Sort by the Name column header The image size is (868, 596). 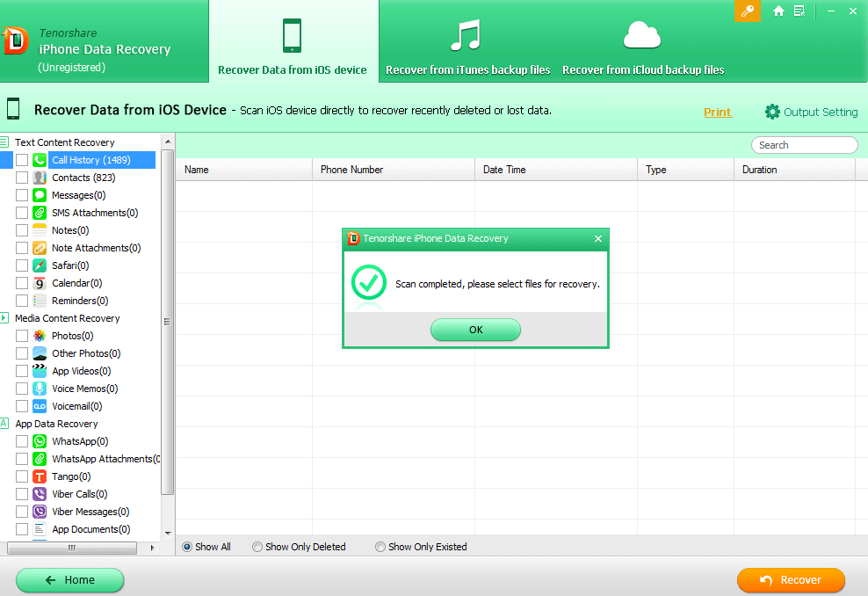click(x=244, y=170)
